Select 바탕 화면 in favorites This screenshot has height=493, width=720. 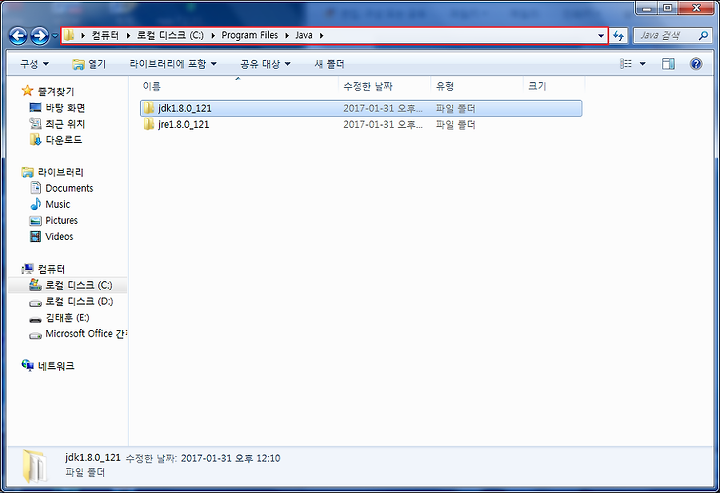click(65, 108)
